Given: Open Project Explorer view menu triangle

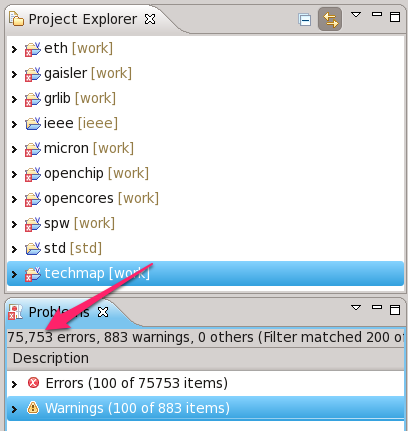Looking at the screenshot, I should pos(356,14).
